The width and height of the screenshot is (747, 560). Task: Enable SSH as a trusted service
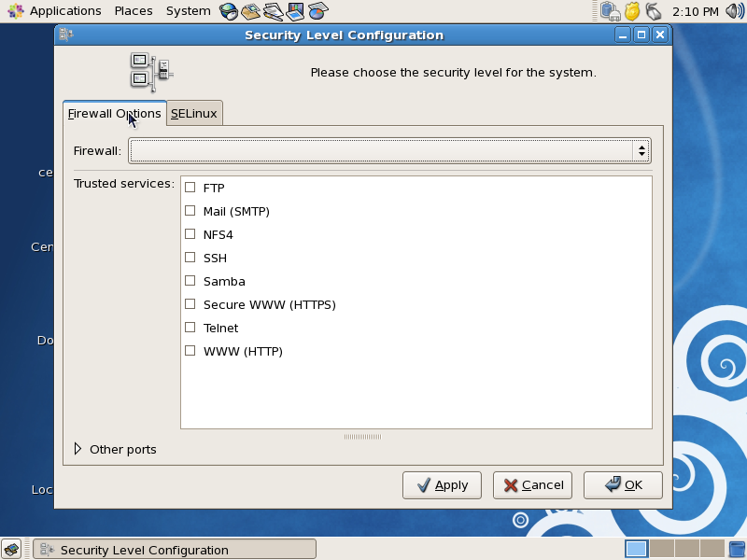click(x=190, y=258)
